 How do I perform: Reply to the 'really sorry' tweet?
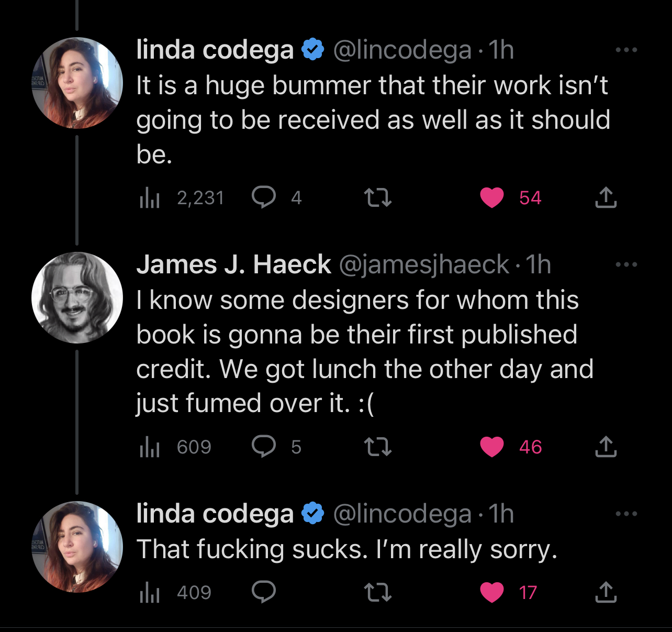pos(264,592)
